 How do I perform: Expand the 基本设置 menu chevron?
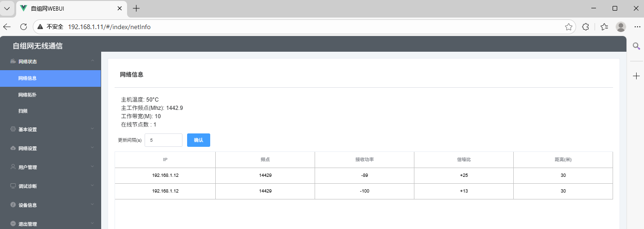pos(93,129)
